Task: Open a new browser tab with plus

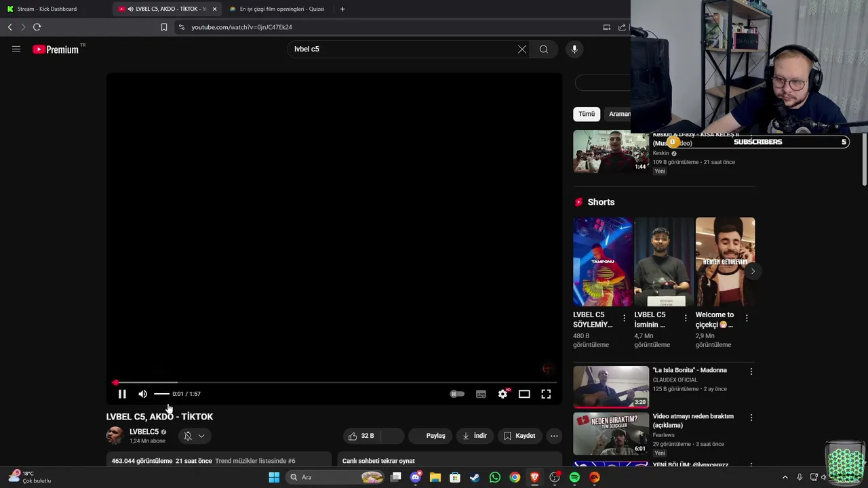Action: 342,9
